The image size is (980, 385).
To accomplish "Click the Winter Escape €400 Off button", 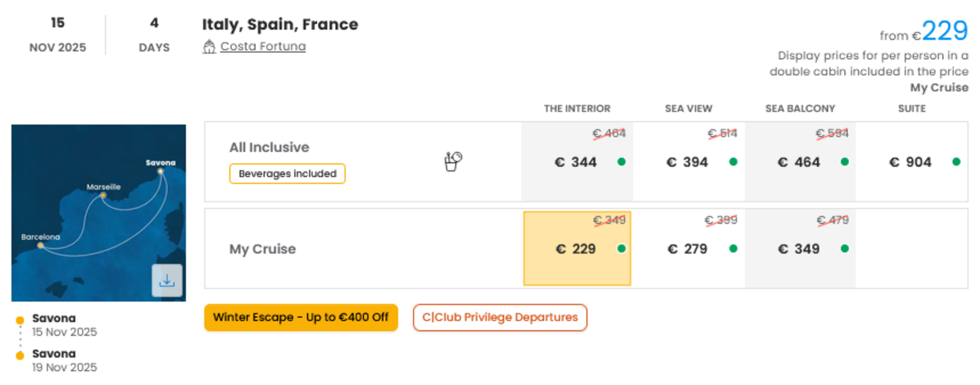I will click(301, 317).
